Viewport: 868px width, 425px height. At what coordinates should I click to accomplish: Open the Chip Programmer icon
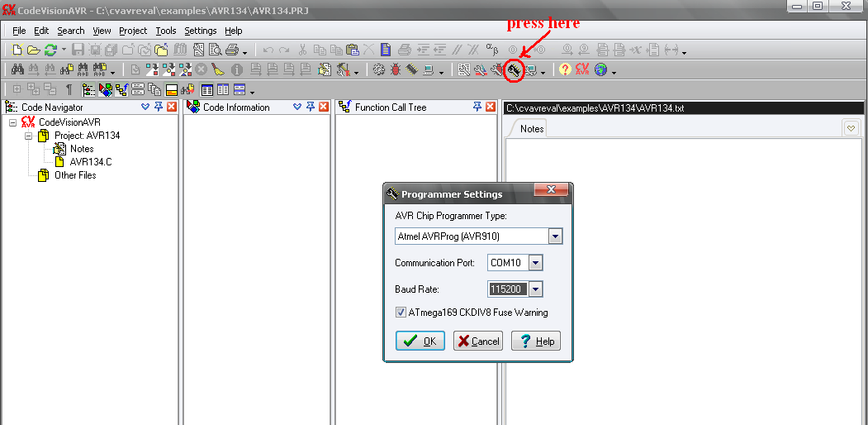pyautogui.click(x=411, y=69)
